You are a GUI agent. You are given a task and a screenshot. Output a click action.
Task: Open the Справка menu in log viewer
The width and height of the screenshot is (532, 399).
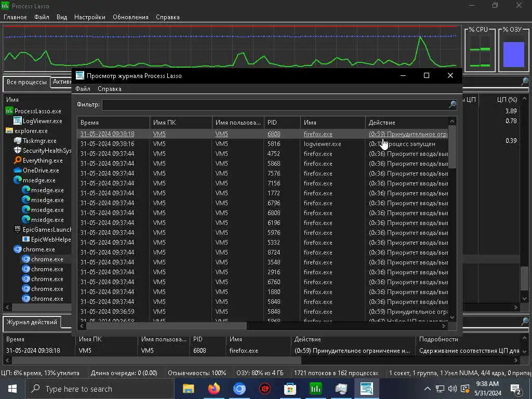110,89
